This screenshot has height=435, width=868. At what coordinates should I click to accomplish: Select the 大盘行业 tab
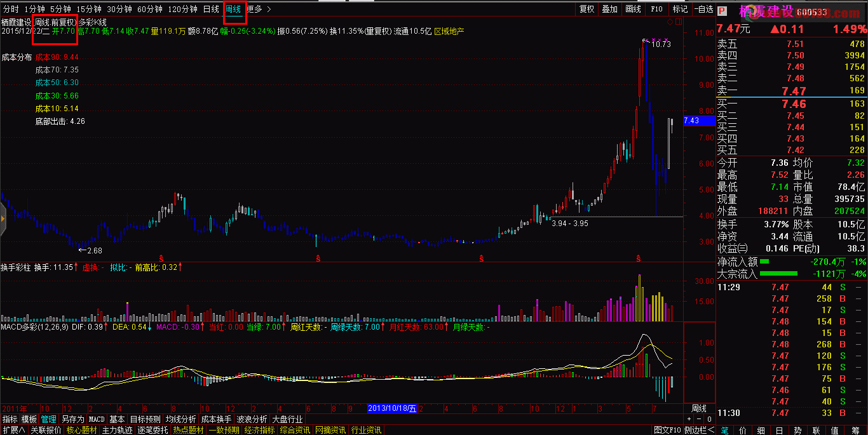287,419
